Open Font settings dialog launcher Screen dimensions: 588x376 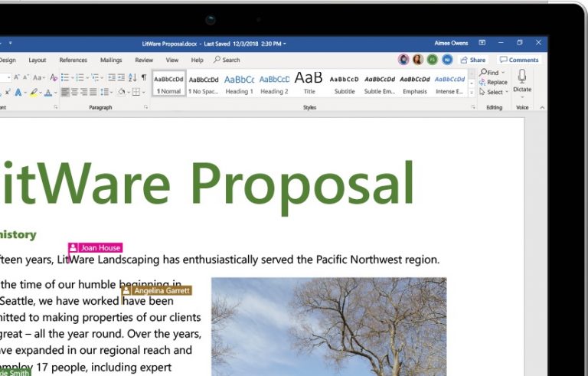tap(56, 107)
